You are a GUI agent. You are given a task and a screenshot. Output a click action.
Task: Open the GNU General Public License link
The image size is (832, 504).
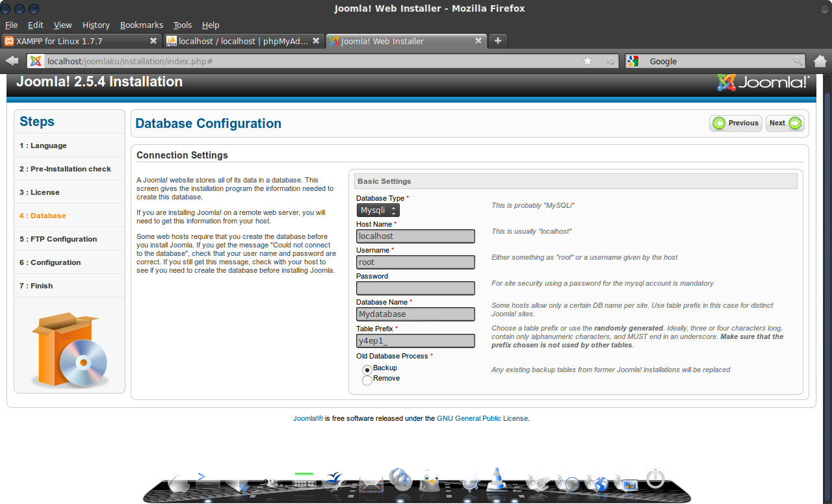click(482, 418)
